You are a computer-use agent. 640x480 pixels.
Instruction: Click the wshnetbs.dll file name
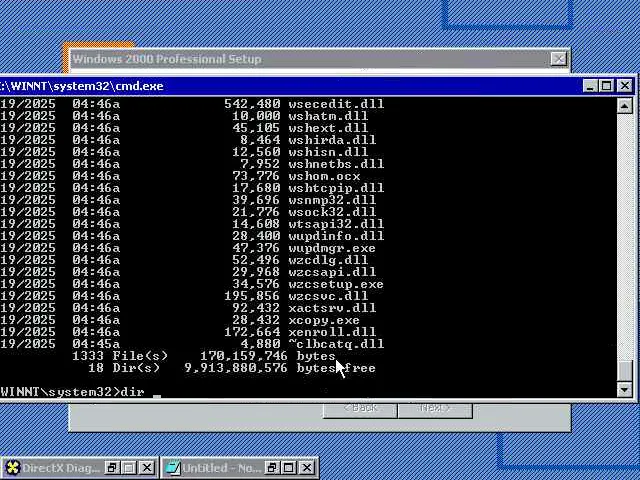pos(336,164)
